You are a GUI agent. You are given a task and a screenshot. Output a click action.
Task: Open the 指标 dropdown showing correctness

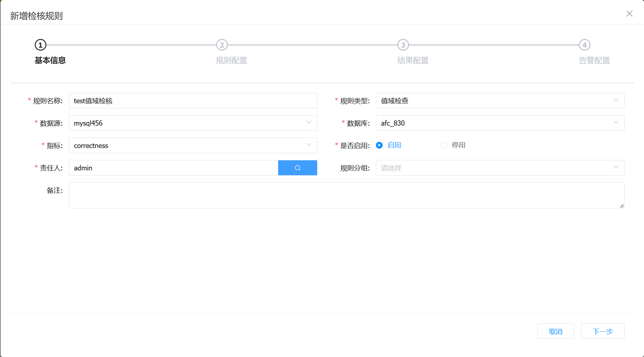click(193, 145)
